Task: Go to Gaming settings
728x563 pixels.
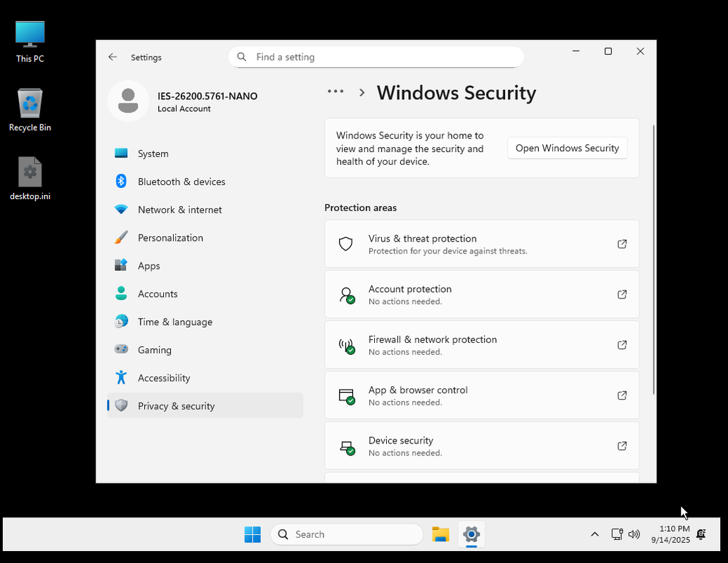Action: 205,350
